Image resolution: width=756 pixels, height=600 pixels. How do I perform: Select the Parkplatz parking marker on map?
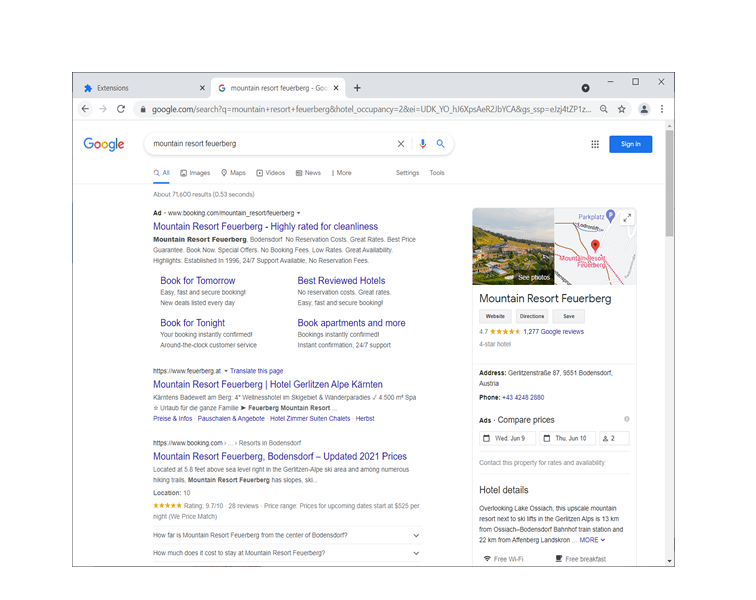coord(610,215)
